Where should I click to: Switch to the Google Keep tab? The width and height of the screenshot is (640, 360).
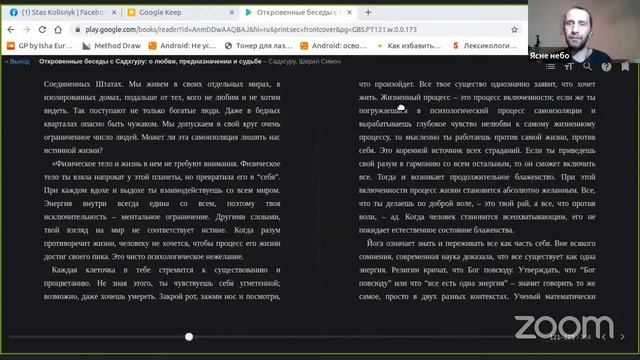pos(181,12)
